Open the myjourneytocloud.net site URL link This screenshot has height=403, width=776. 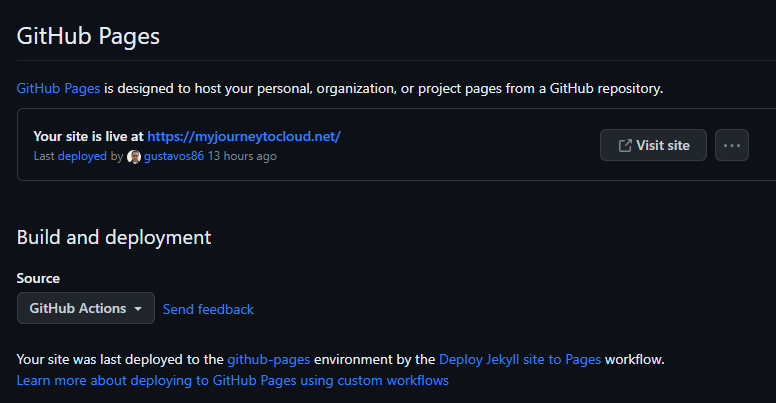pyautogui.click(x=245, y=137)
